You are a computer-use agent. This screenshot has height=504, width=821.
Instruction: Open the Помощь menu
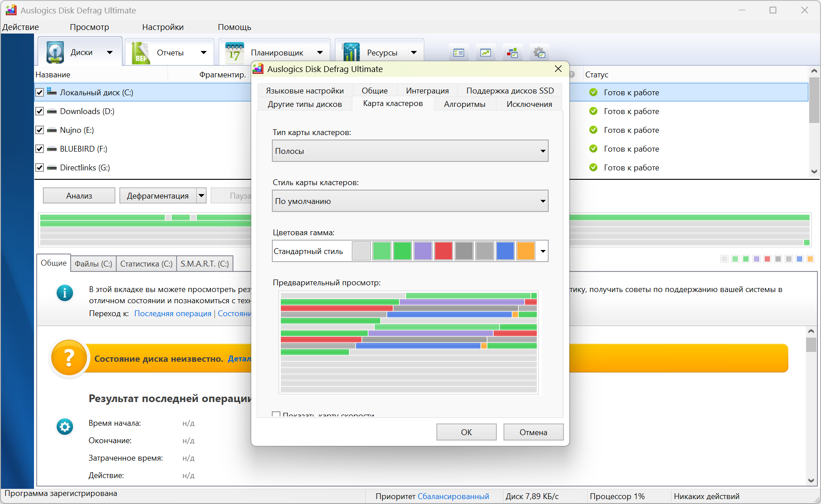tap(235, 27)
